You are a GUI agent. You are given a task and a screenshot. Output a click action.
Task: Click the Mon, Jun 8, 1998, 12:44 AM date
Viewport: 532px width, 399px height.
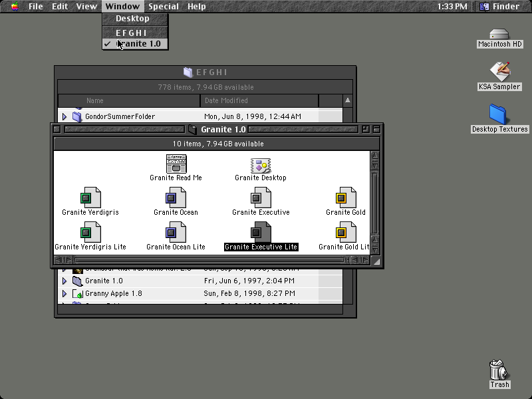click(x=253, y=117)
